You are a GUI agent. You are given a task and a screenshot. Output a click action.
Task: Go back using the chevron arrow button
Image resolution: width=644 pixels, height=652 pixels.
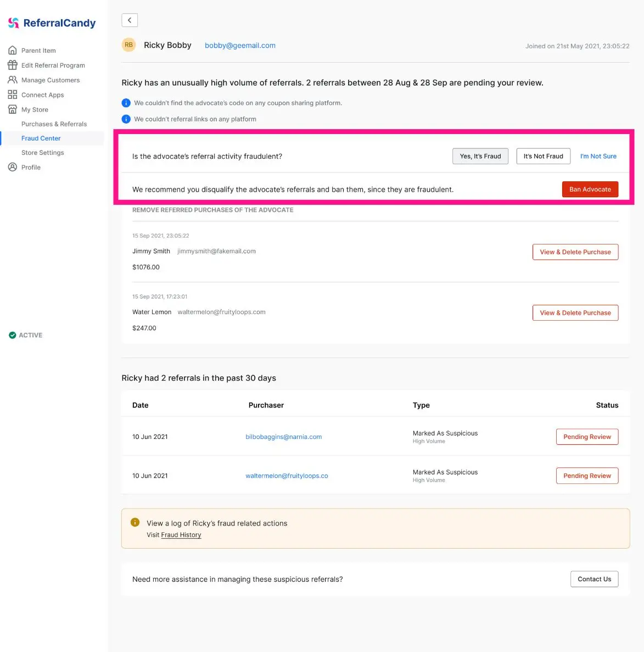click(130, 20)
